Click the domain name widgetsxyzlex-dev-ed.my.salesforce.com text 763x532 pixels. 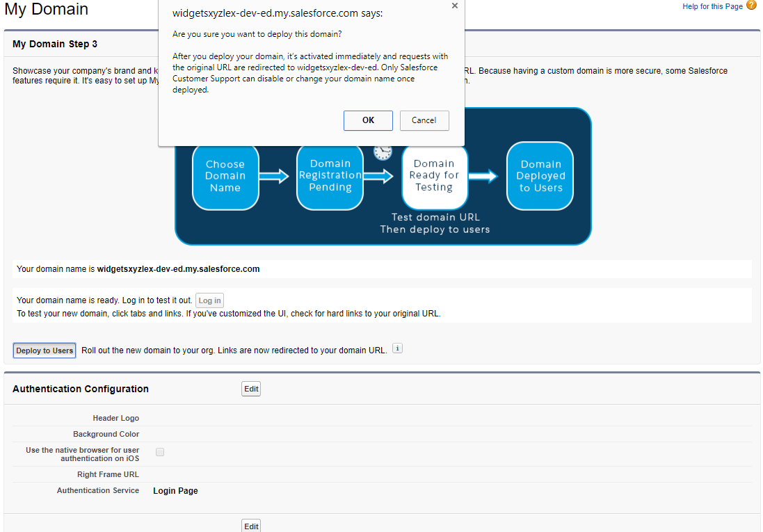coord(178,269)
